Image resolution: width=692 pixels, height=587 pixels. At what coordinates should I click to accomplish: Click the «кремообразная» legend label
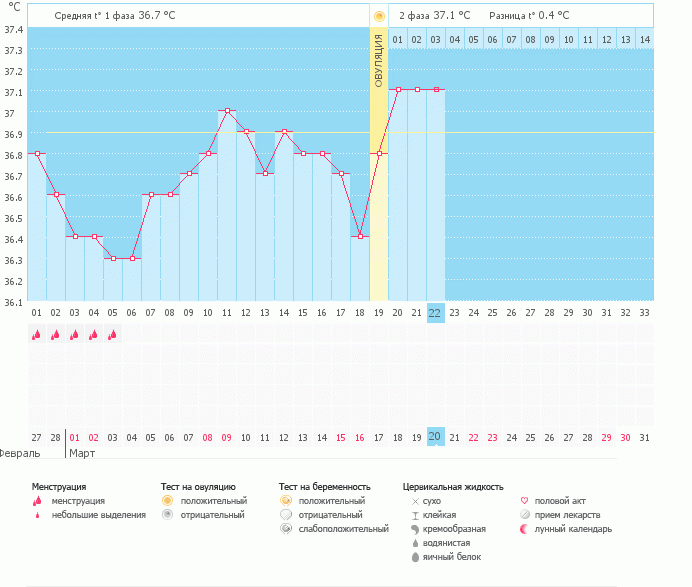pos(454,529)
